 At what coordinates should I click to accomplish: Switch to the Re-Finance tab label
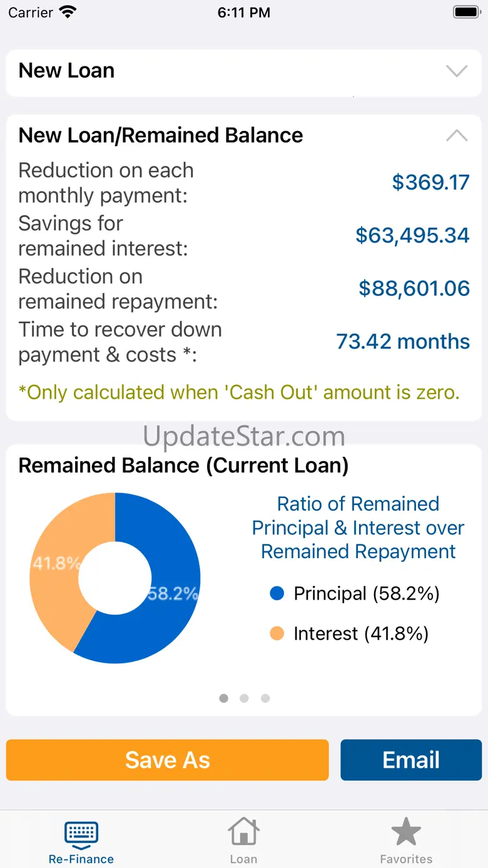[81, 859]
